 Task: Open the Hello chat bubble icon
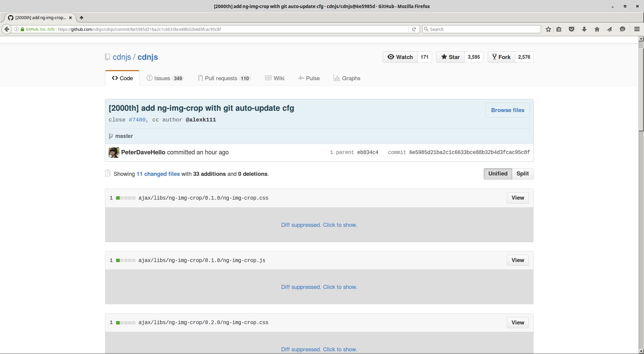coord(623,29)
